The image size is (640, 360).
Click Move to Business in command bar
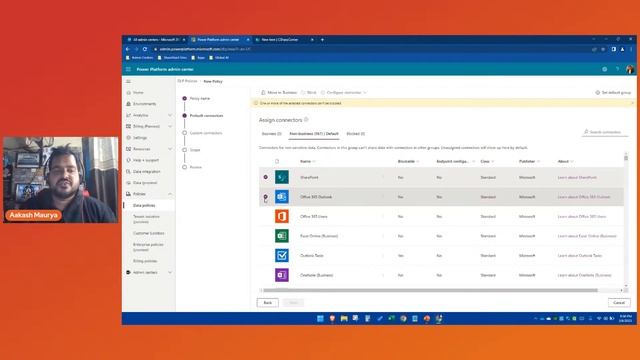coord(279,93)
